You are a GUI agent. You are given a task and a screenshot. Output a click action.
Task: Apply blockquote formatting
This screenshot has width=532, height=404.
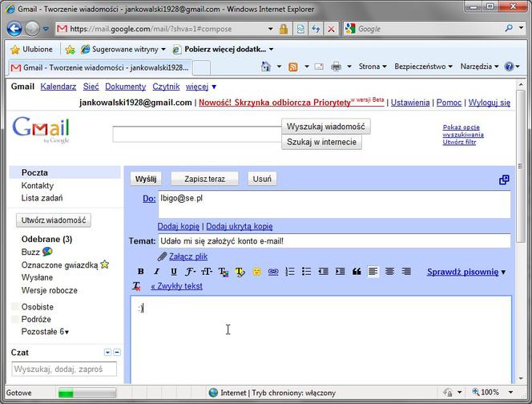[x=357, y=272]
